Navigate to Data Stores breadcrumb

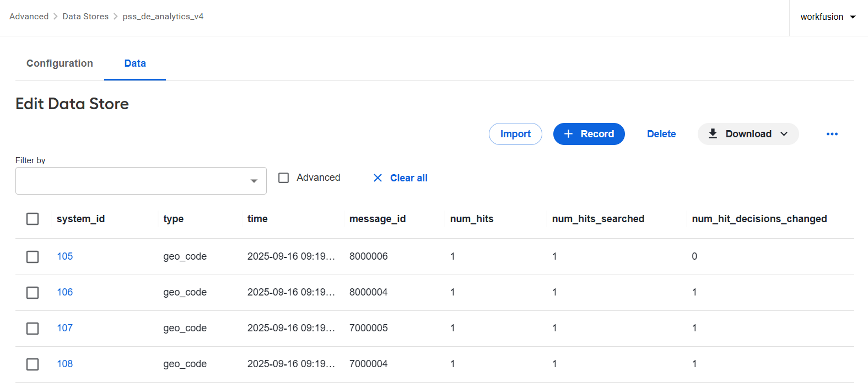85,17
